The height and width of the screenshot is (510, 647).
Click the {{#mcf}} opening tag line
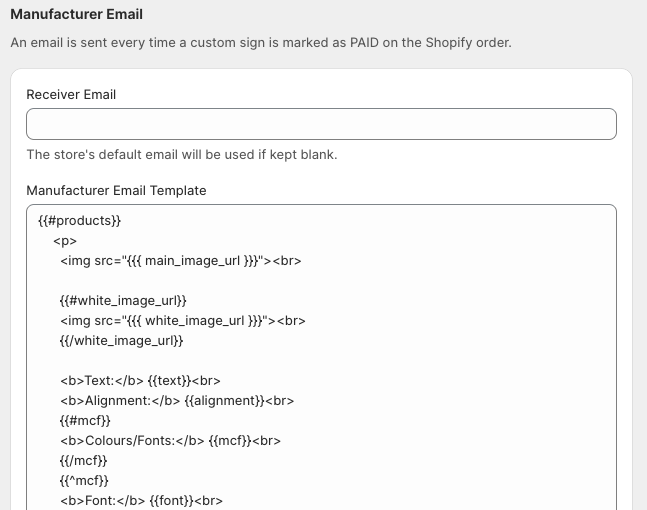(x=85, y=420)
